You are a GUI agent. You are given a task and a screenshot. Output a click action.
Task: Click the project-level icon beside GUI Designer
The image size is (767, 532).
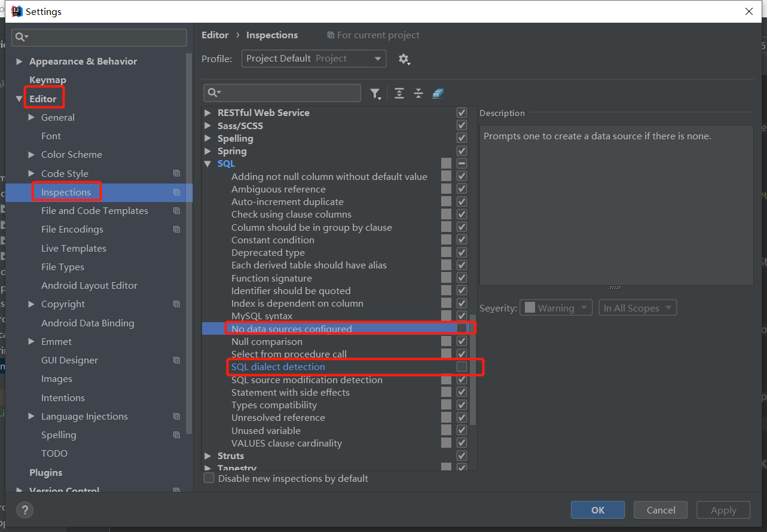[176, 360]
